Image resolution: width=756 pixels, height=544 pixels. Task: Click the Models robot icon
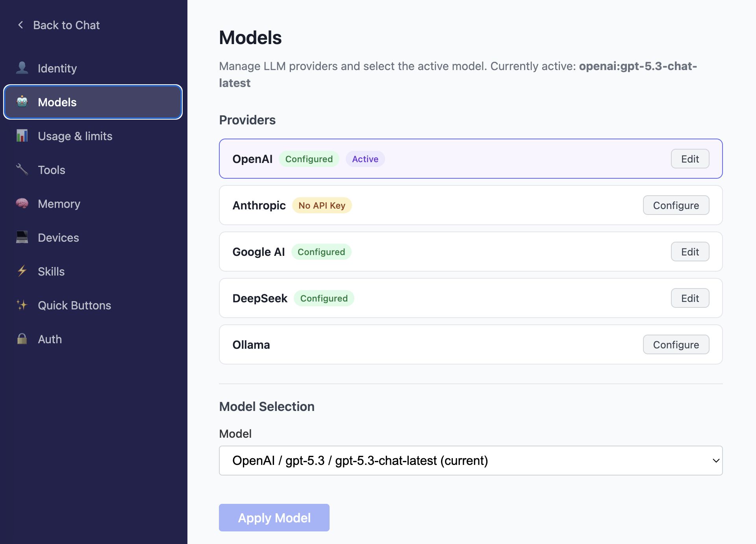pyautogui.click(x=22, y=102)
